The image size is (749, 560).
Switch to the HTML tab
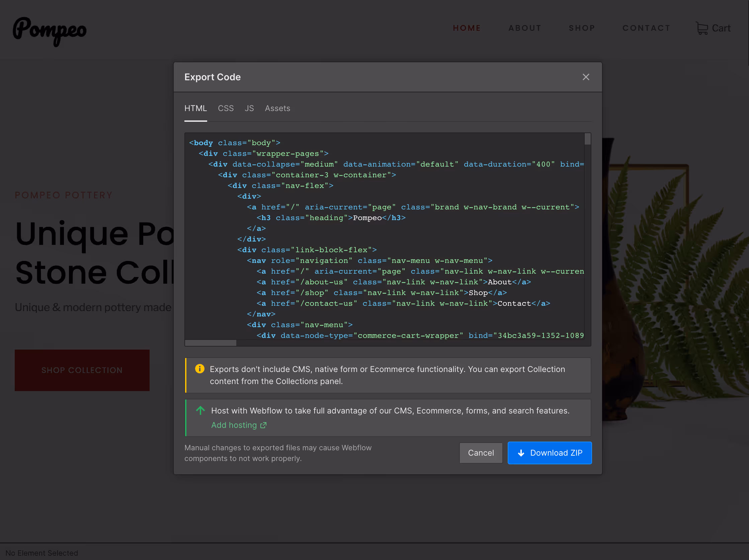pyautogui.click(x=195, y=108)
